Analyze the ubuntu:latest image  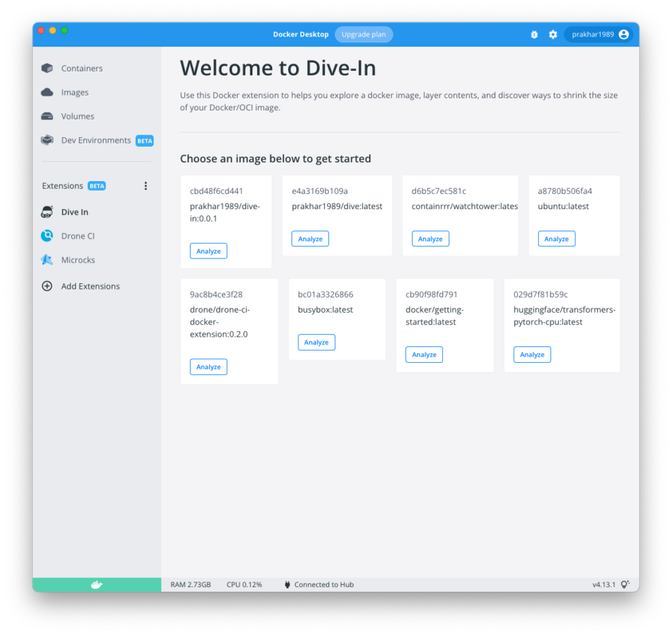tap(556, 239)
